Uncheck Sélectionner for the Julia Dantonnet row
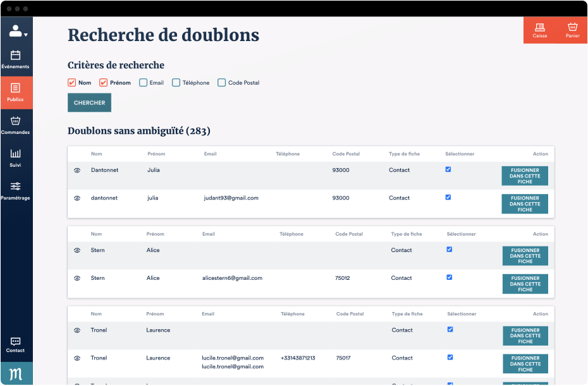Viewport: 588px width, 386px height. pos(448,169)
